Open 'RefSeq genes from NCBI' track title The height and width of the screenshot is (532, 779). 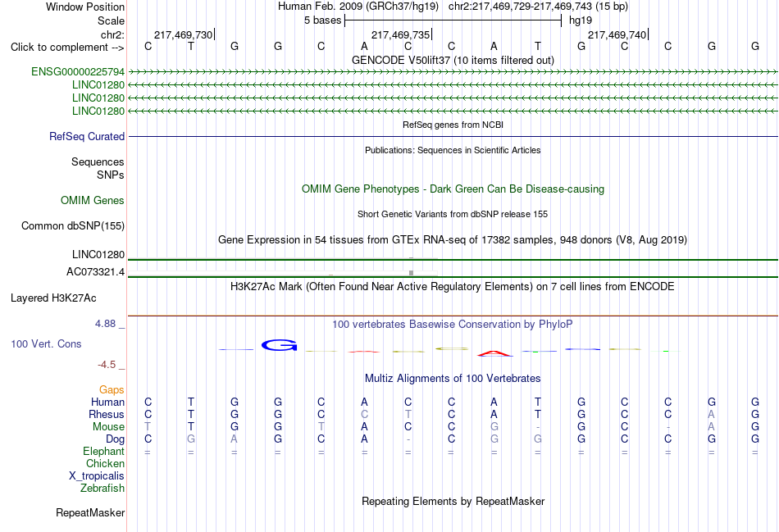(453, 125)
